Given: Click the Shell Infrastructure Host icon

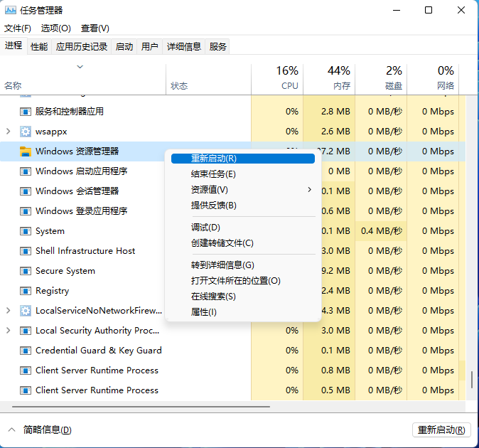Looking at the screenshot, I should (x=26, y=251).
